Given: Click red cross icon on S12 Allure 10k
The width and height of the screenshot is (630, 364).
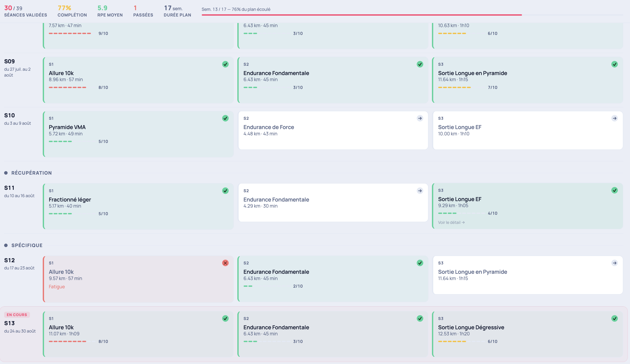Looking at the screenshot, I should (x=225, y=263).
